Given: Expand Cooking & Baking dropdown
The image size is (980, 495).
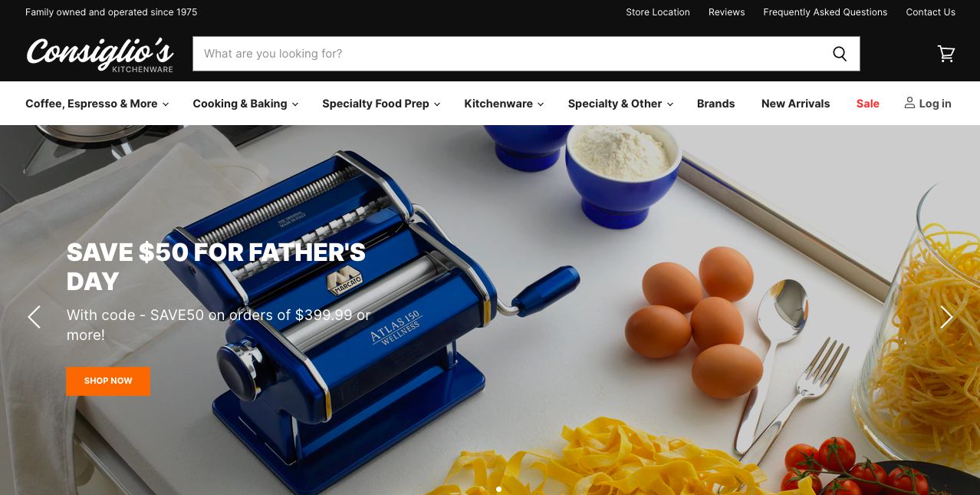Looking at the screenshot, I should 245,104.
